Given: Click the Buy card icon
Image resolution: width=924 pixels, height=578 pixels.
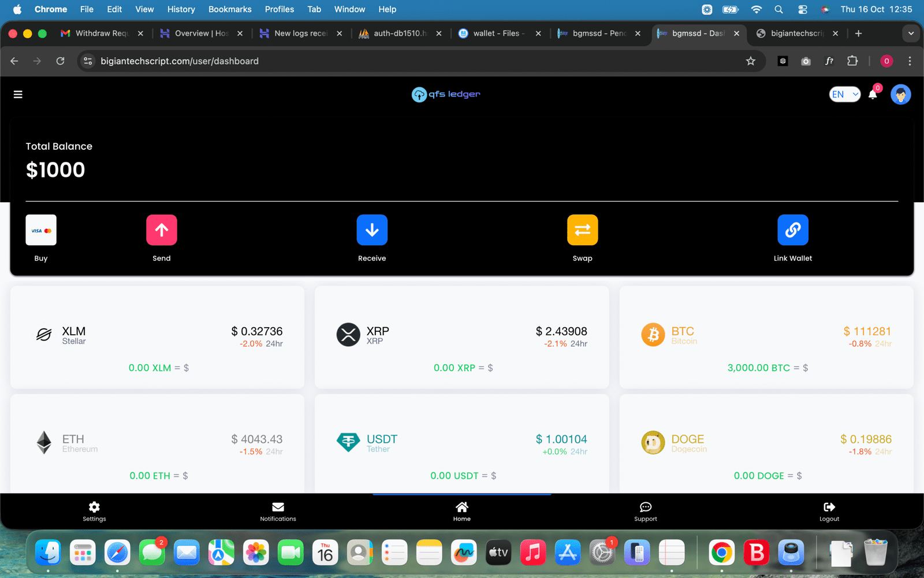Looking at the screenshot, I should [x=41, y=230].
